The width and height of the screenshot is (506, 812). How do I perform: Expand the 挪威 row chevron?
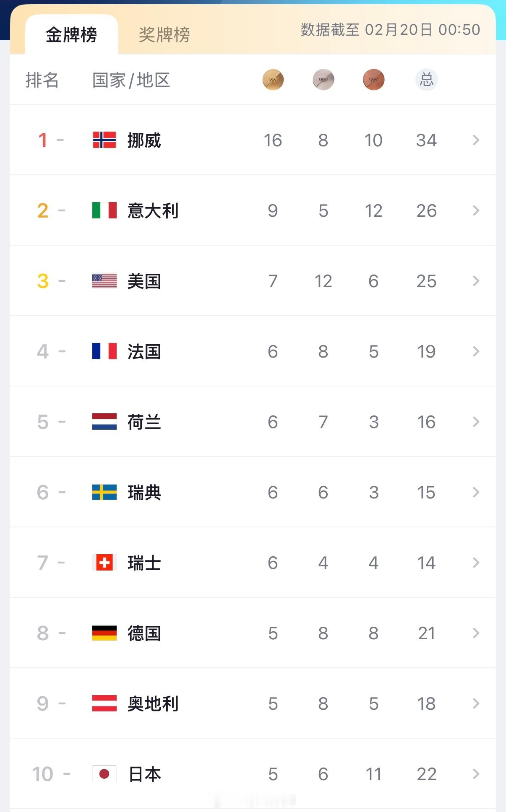(x=476, y=140)
